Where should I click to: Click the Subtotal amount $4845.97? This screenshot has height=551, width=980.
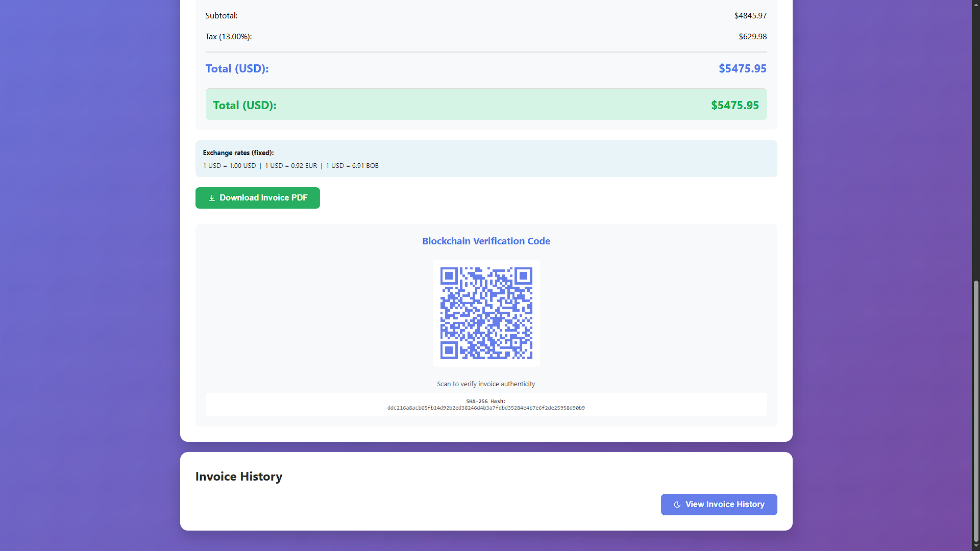(x=750, y=16)
